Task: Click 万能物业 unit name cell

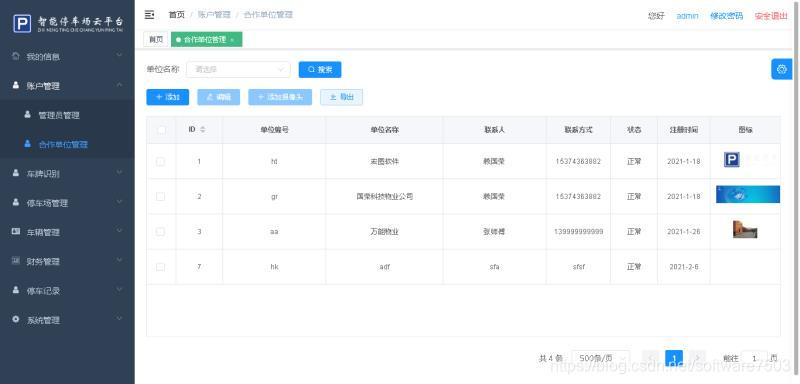Action: pyautogui.click(x=384, y=232)
